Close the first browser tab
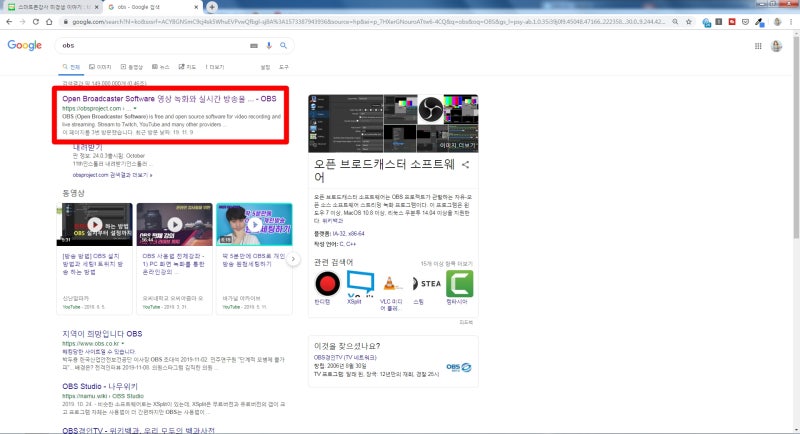Viewport: 800px width, 434px height. pyautogui.click(x=96, y=7)
